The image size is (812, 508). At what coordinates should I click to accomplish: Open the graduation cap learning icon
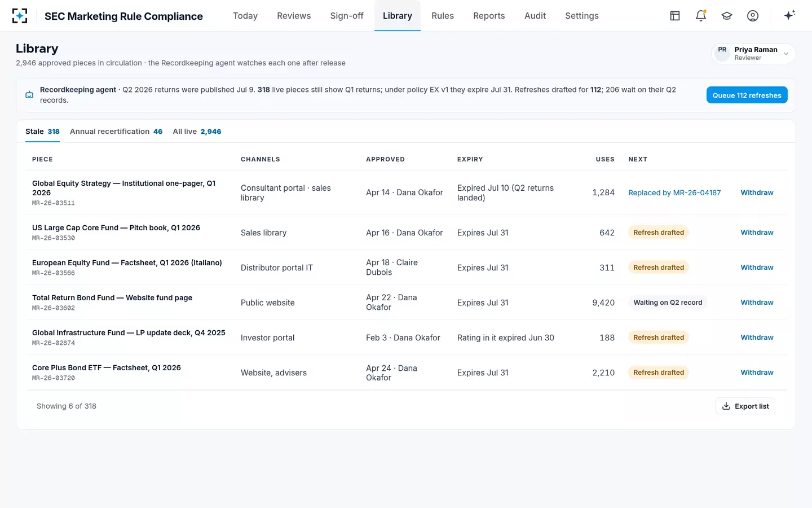tap(727, 16)
